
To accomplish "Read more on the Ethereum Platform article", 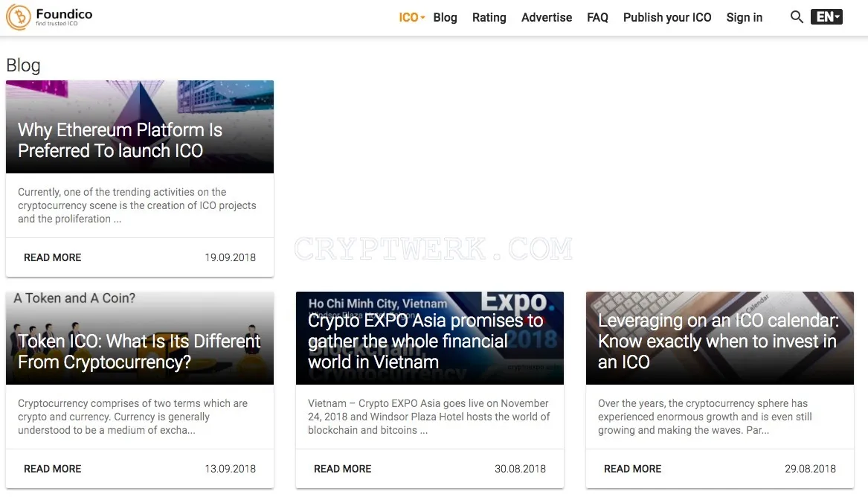I will pyautogui.click(x=53, y=257).
